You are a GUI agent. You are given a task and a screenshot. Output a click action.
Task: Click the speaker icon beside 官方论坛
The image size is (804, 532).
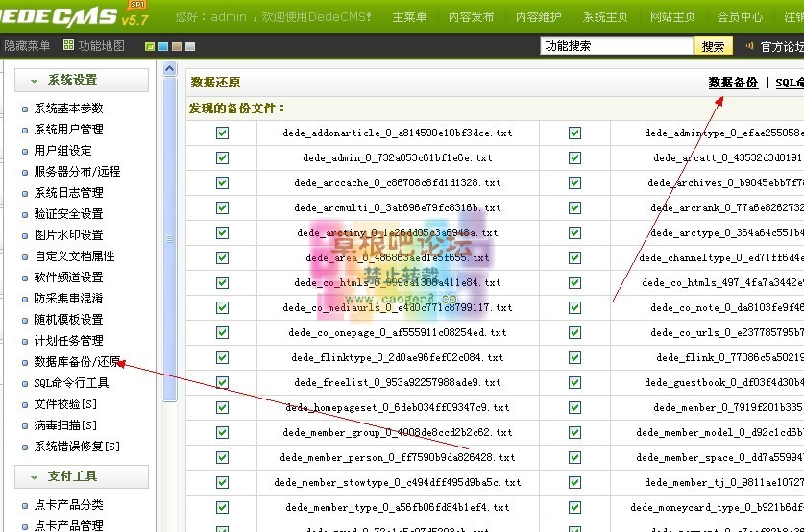[x=749, y=46]
